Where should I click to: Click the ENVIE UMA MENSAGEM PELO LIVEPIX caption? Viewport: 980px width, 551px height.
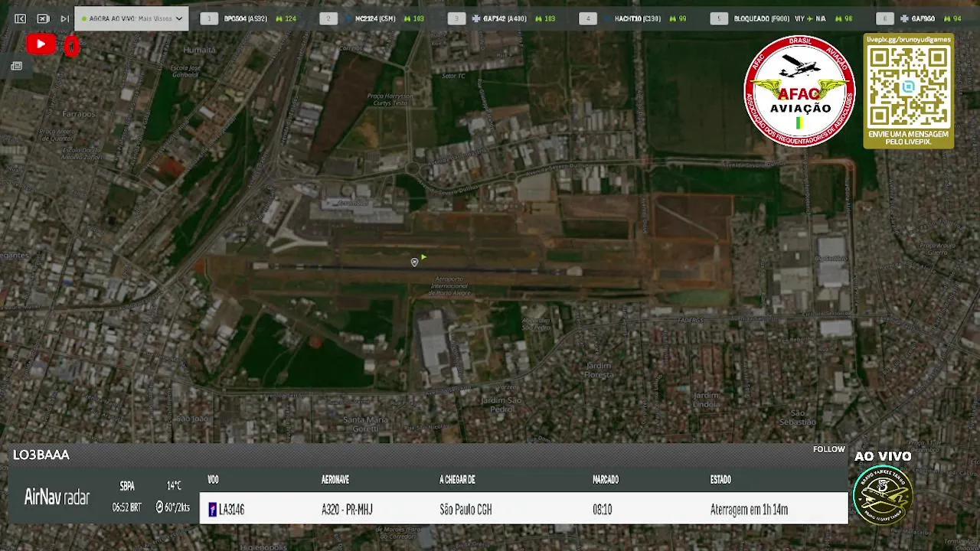908,138
